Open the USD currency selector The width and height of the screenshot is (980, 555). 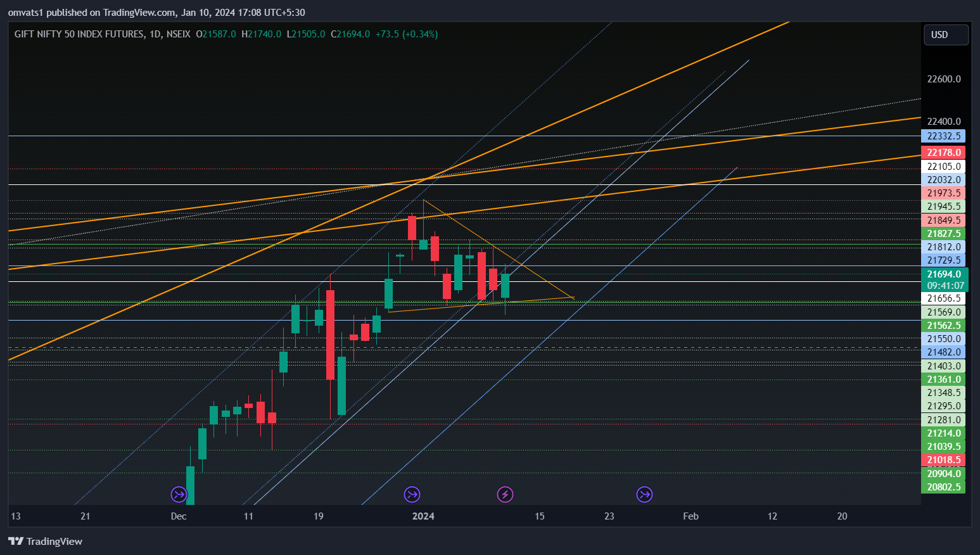pyautogui.click(x=946, y=34)
